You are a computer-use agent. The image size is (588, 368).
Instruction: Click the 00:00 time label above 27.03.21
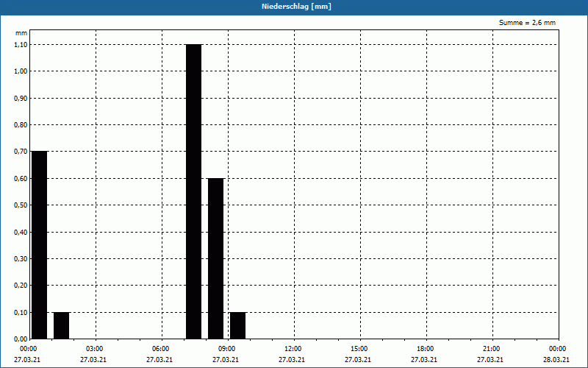pos(28,349)
